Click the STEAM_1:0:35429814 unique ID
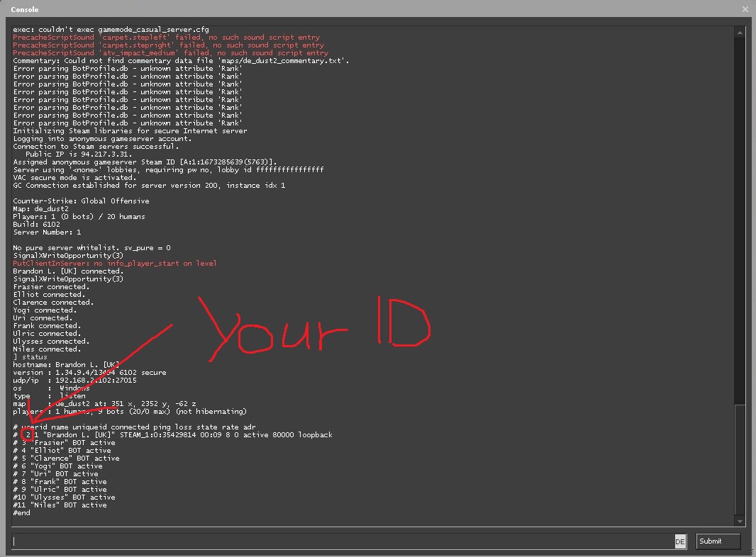This screenshot has height=557, width=756. pyautogui.click(x=157, y=434)
